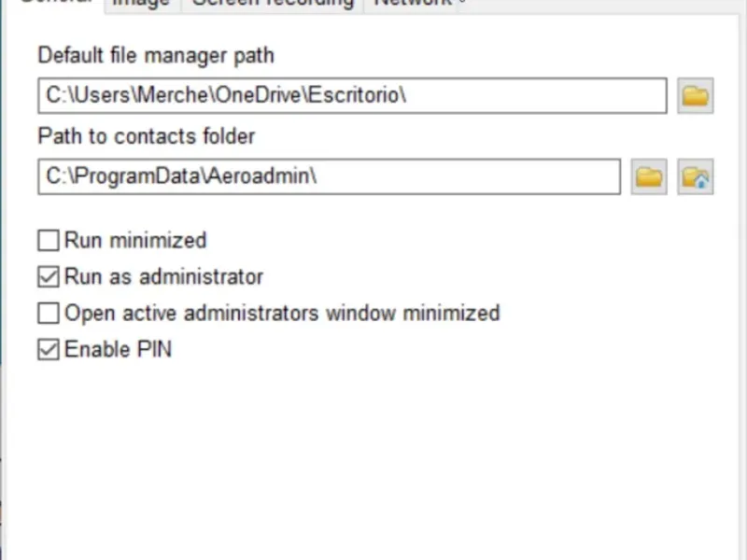
Task: Go to the Network tab
Action: 413,4
